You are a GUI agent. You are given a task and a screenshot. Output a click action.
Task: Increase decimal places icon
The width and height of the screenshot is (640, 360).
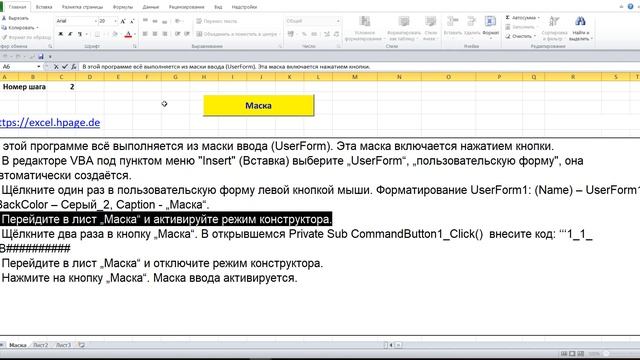coord(327,34)
